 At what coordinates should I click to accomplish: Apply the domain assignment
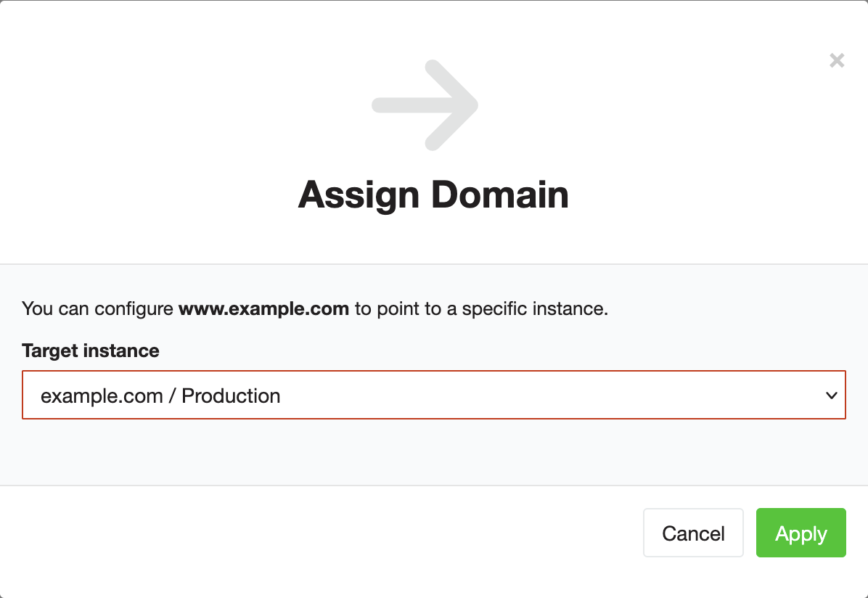[801, 533]
